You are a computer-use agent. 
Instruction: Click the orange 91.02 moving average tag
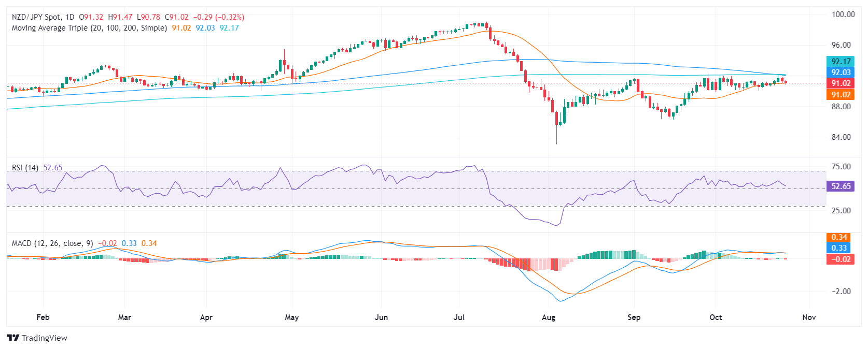pos(841,94)
